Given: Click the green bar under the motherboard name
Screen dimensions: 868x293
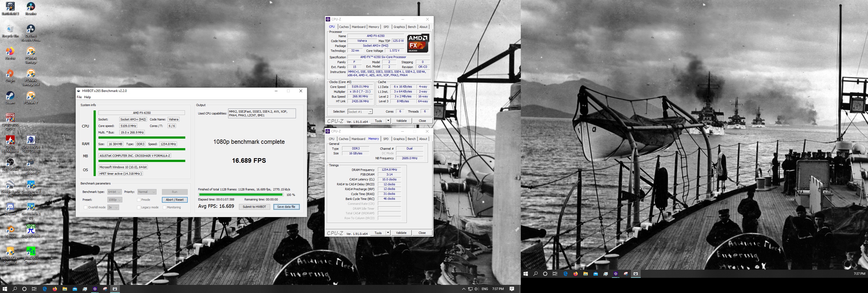Looking at the screenshot, I should 142,161.
